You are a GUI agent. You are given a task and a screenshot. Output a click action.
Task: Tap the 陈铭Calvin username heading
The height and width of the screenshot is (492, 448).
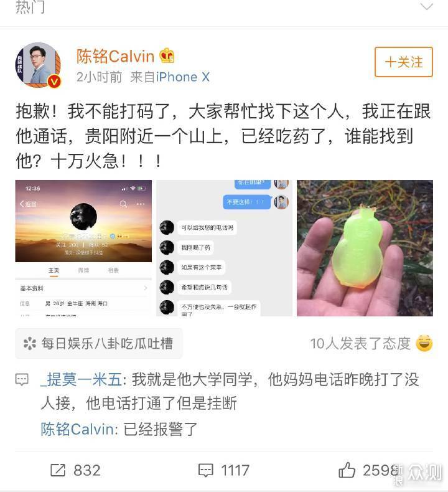115,57
